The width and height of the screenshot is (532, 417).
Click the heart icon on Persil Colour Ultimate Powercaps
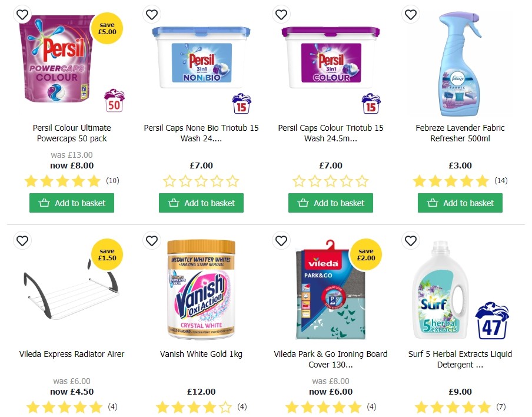[x=22, y=14]
